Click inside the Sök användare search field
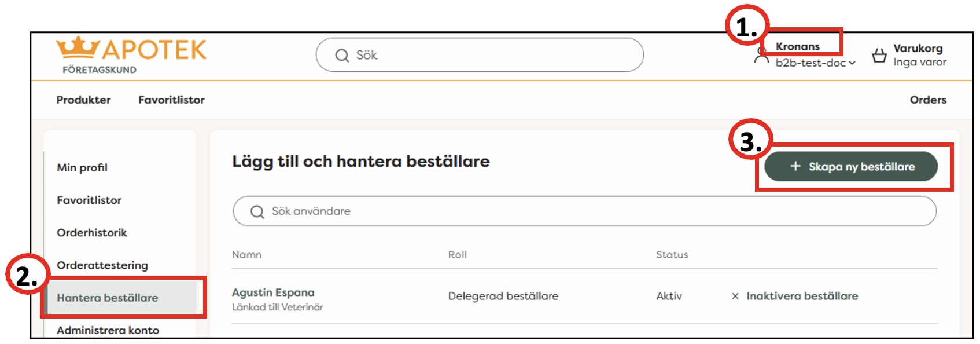The height and width of the screenshot is (344, 980). [405, 211]
